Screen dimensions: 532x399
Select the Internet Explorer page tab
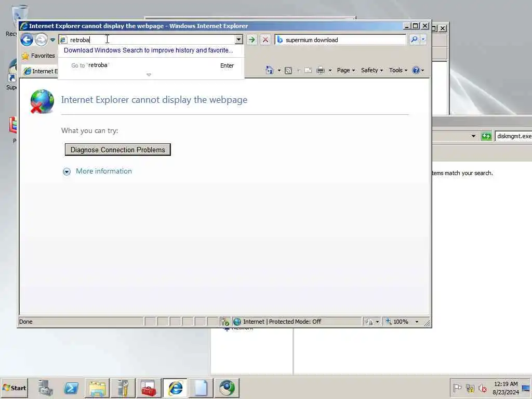pos(41,71)
